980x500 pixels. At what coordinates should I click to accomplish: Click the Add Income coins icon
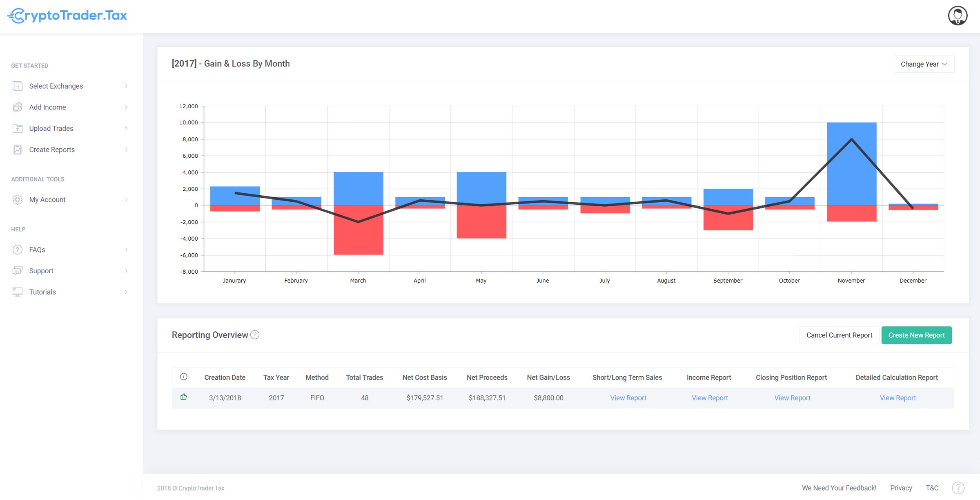pyautogui.click(x=18, y=107)
